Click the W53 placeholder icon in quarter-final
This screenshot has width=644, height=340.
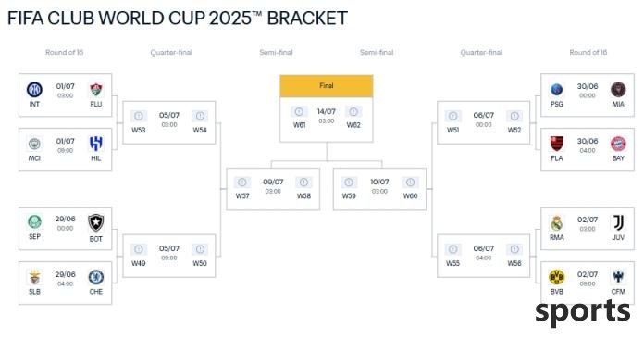click(139, 116)
